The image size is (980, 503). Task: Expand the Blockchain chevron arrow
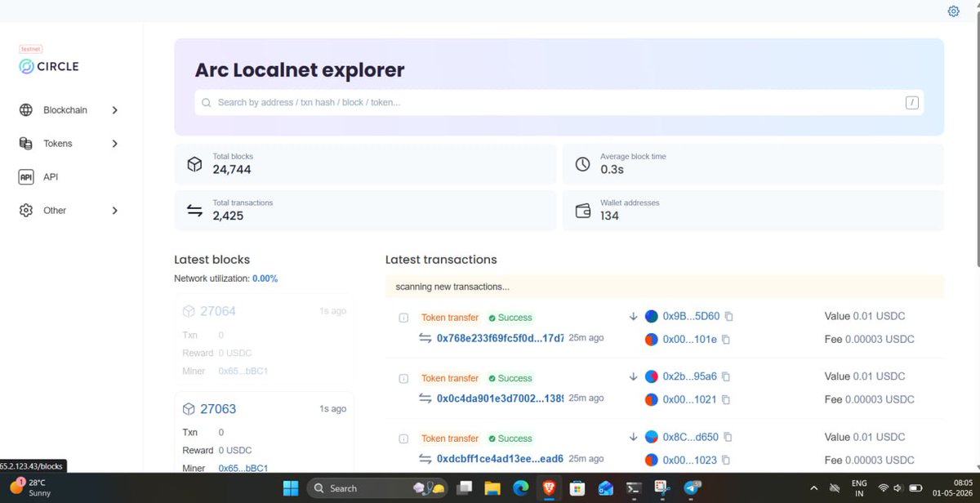[114, 110]
